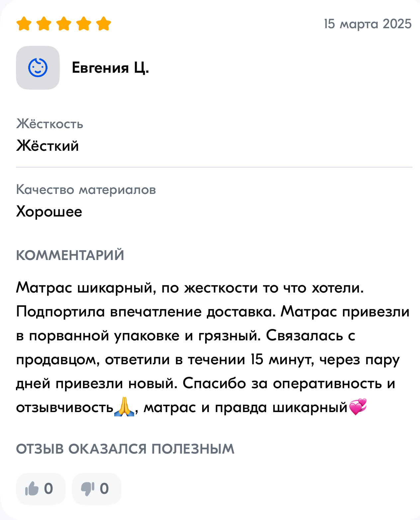Image resolution: width=420 pixels, height=520 pixels.
Task: Select the Хорошее quality value
Action: [49, 212]
